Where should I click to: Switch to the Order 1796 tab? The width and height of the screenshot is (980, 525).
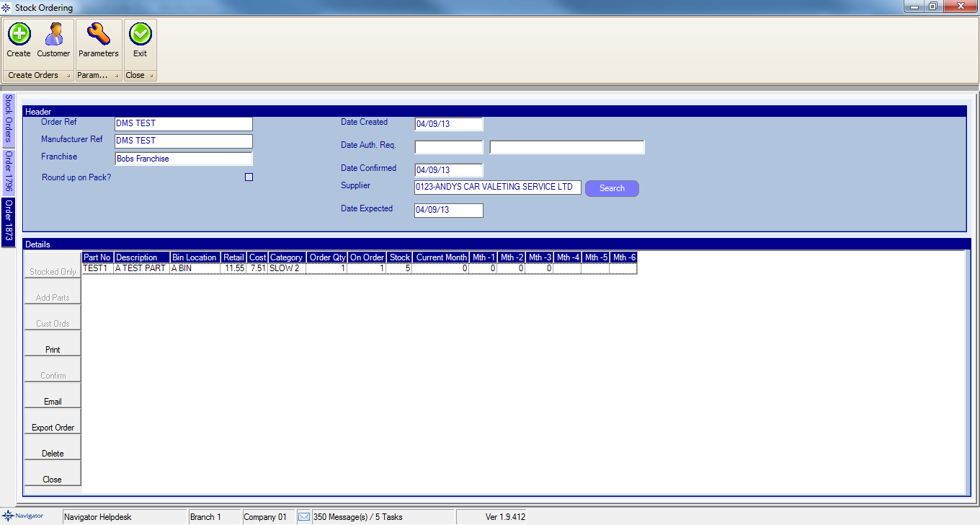(9, 172)
